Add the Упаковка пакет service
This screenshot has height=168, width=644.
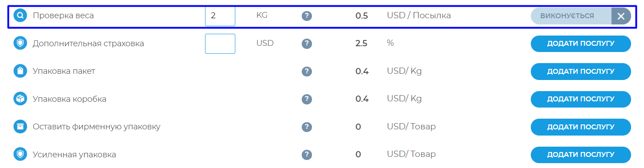(581, 72)
